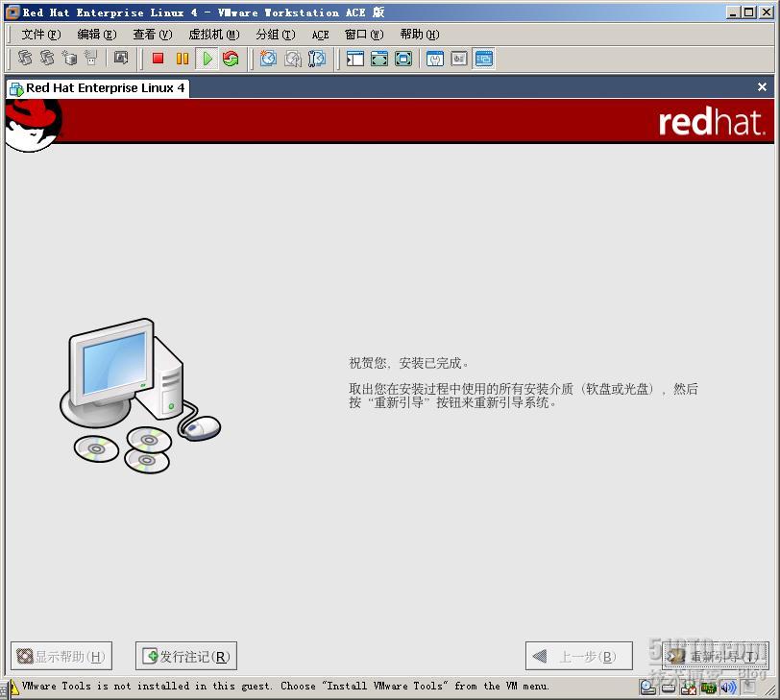
Task: Click the first ACE package toolbar icon
Action: (25, 59)
